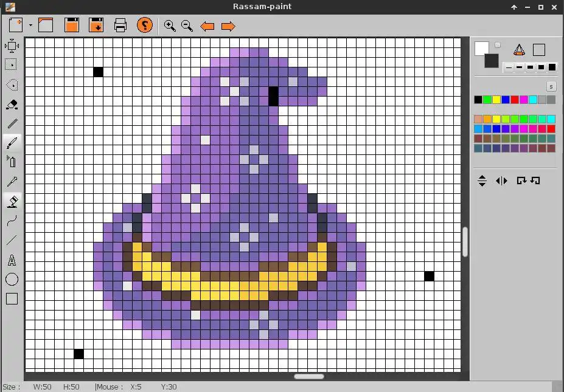Select the Eraser tool in left toolbar
Screen dimensions: 564x392
click(12, 104)
